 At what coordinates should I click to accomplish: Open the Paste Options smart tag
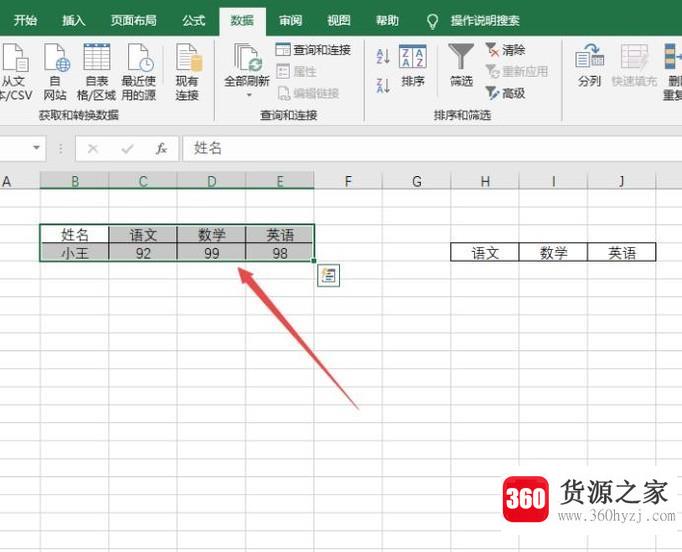(x=328, y=275)
